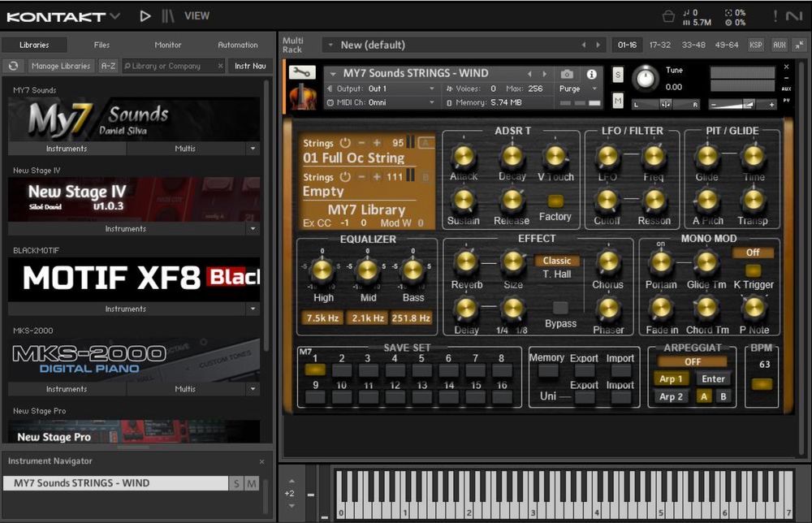Select Arp 1 button
Image resolution: width=812 pixels, height=523 pixels.
[x=671, y=378]
